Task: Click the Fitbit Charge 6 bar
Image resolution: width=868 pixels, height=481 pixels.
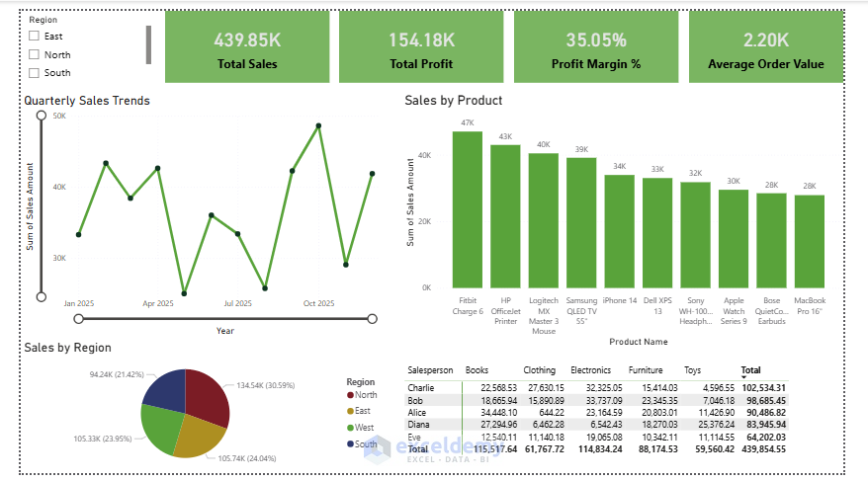Action: [468, 209]
